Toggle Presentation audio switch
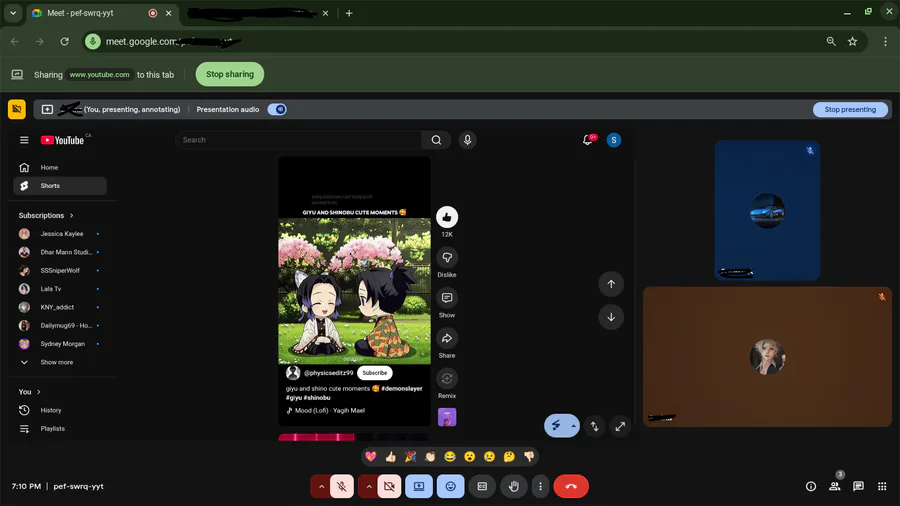Image resolution: width=900 pixels, height=506 pixels. [x=277, y=110]
